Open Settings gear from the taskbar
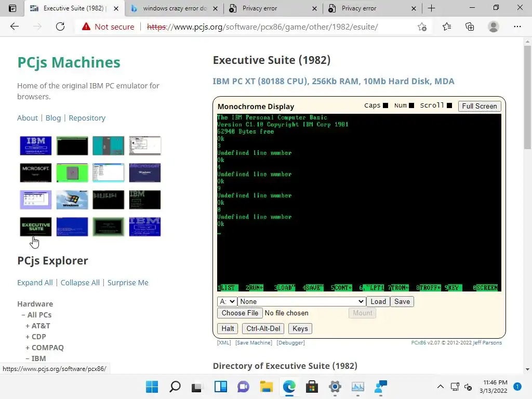This screenshot has width=532, height=399. (x=335, y=387)
